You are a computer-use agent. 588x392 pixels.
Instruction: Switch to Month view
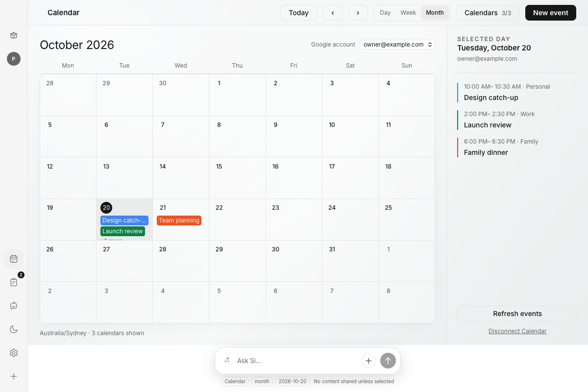tap(435, 13)
